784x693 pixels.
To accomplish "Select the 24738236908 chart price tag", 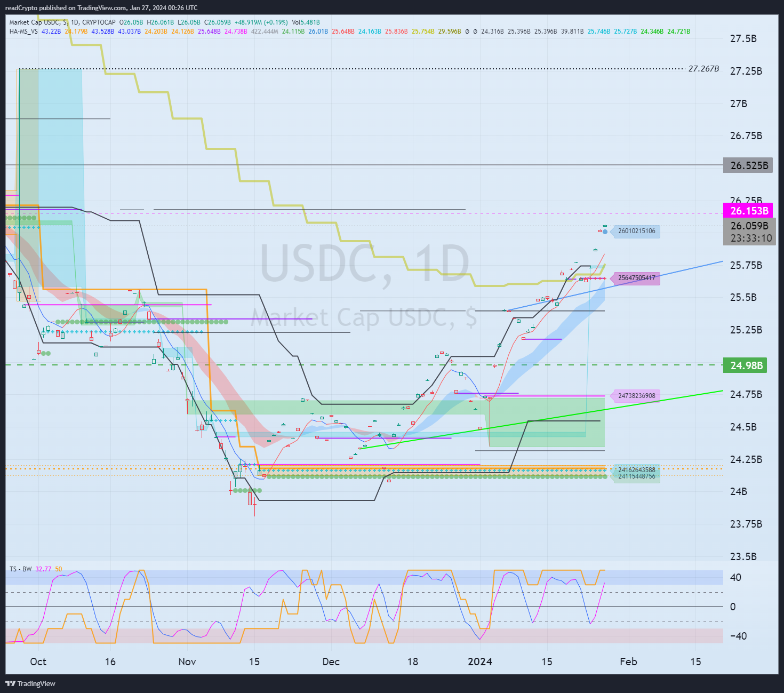I will coord(636,396).
